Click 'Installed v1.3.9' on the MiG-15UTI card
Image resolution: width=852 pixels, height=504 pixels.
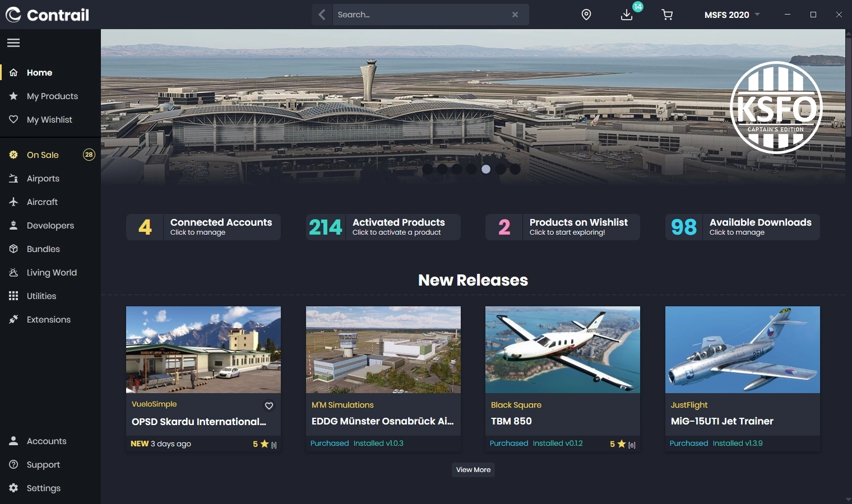[738, 443]
